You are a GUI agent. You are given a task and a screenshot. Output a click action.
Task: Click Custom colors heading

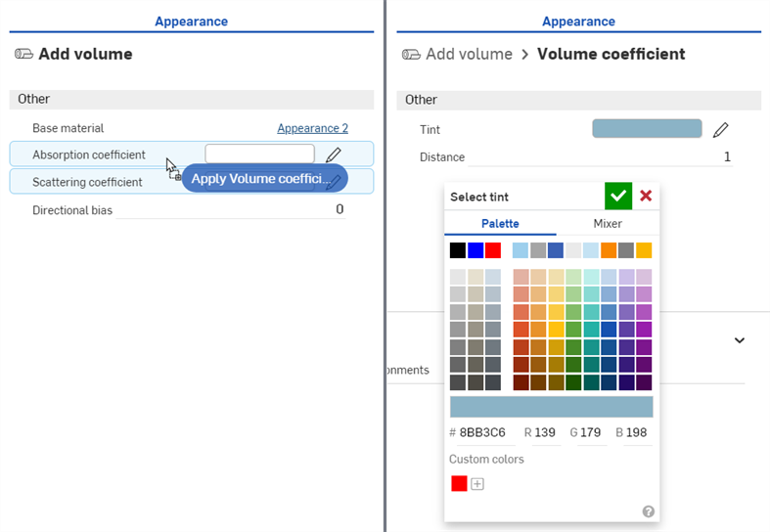[x=486, y=460]
